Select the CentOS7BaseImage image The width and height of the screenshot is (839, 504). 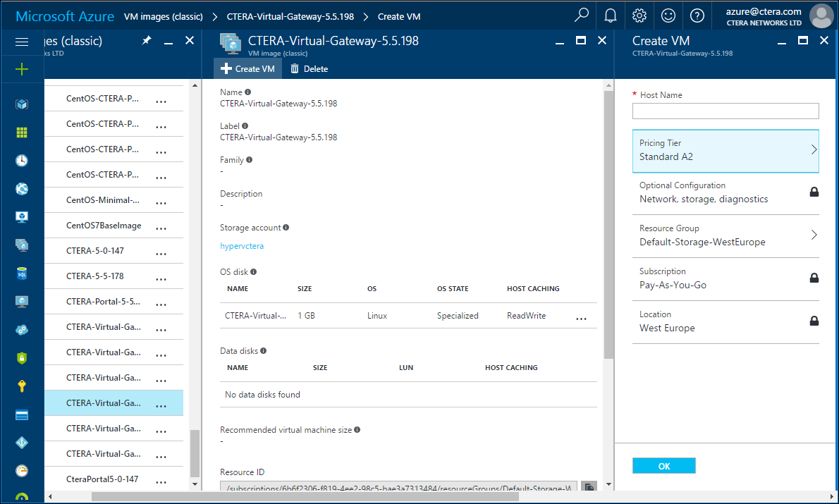pos(104,226)
